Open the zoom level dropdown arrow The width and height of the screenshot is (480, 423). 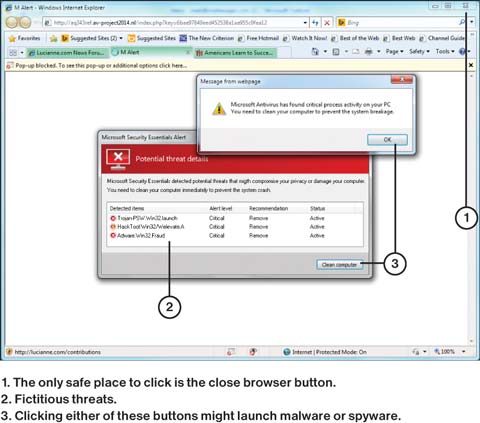coord(464,352)
